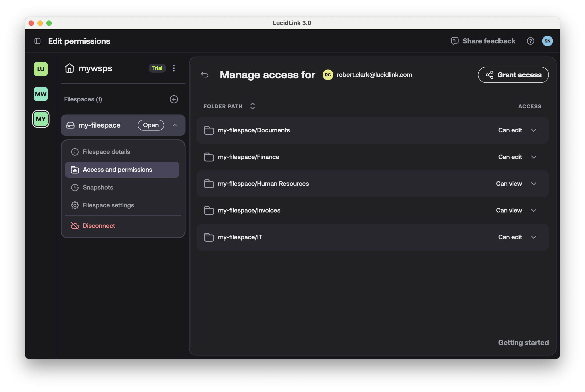Toggle the sidebar panel icon

37,41
